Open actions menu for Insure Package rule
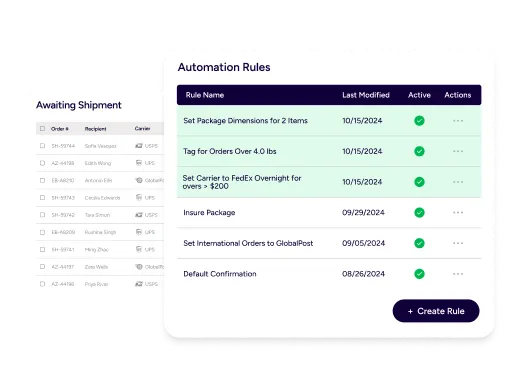This screenshot has height=390, width=519. 458,213
